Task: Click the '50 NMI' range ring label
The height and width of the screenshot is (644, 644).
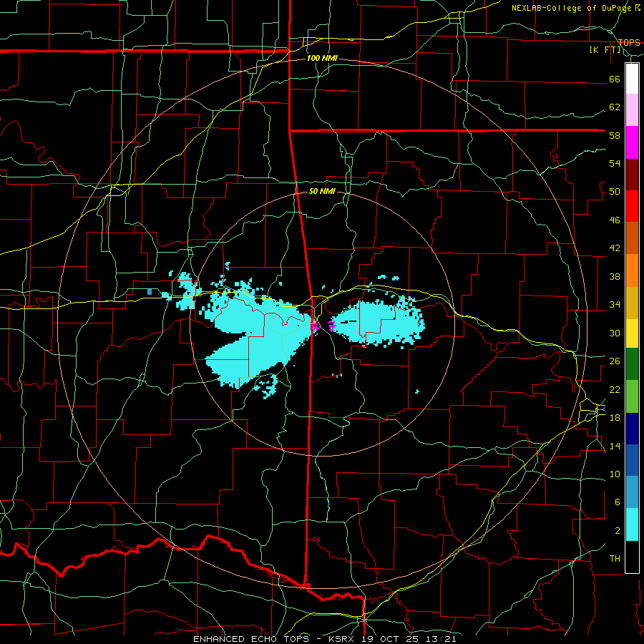Action: (x=322, y=191)
